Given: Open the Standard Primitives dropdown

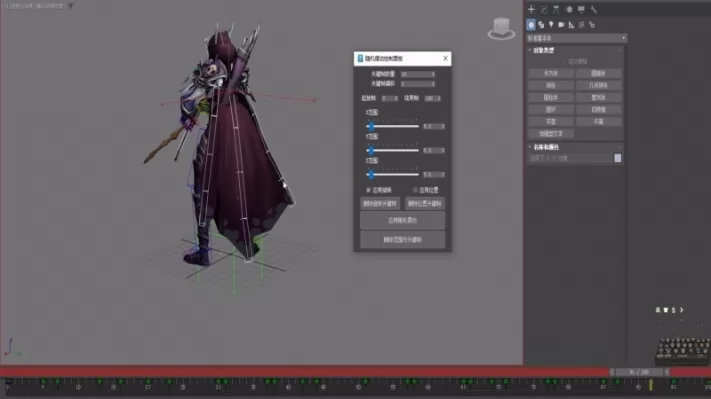Looking at the screenshot, I should click(x=576, y=38).
